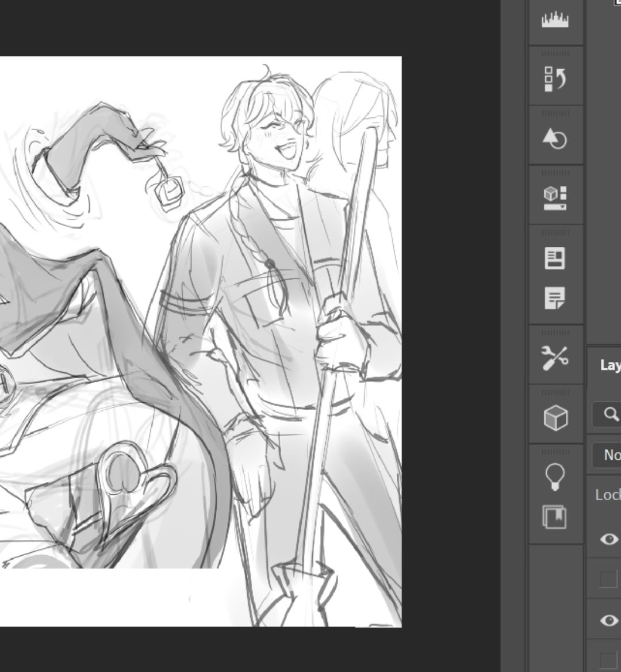Hide the lower visible layer via its eye icon
This screenshot has height=672, width=621.
click(609, 620)
